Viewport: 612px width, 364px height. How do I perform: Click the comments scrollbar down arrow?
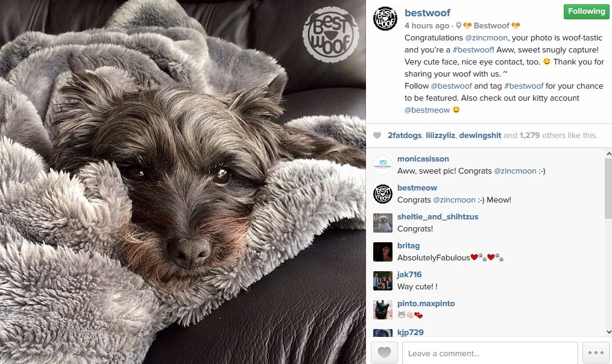pos(608,332)
